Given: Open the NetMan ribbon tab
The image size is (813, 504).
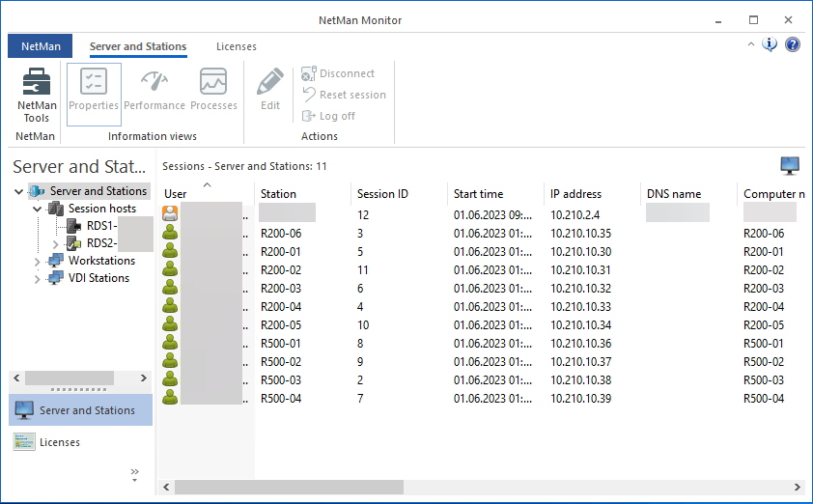Looking at the screenshot, I should click(41, 46).
